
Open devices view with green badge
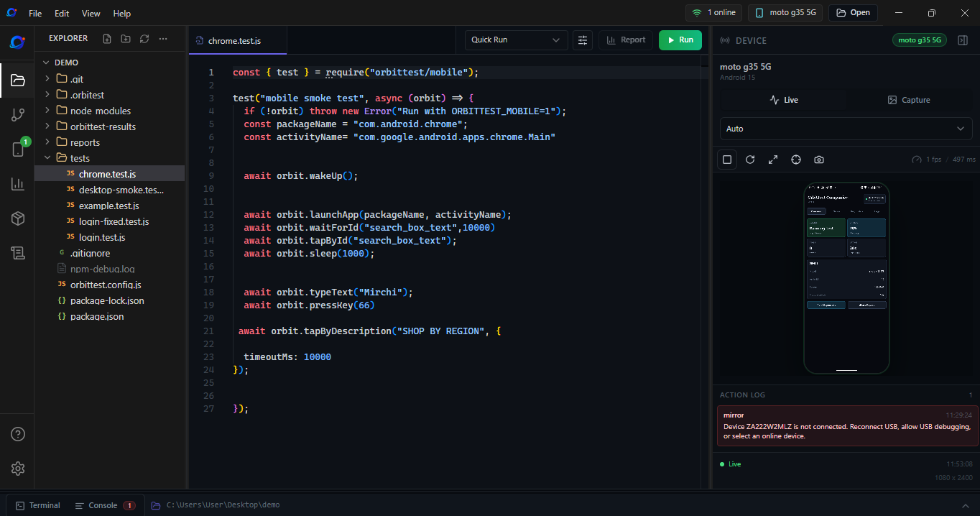pyautogui.click(x=17, y=149)
